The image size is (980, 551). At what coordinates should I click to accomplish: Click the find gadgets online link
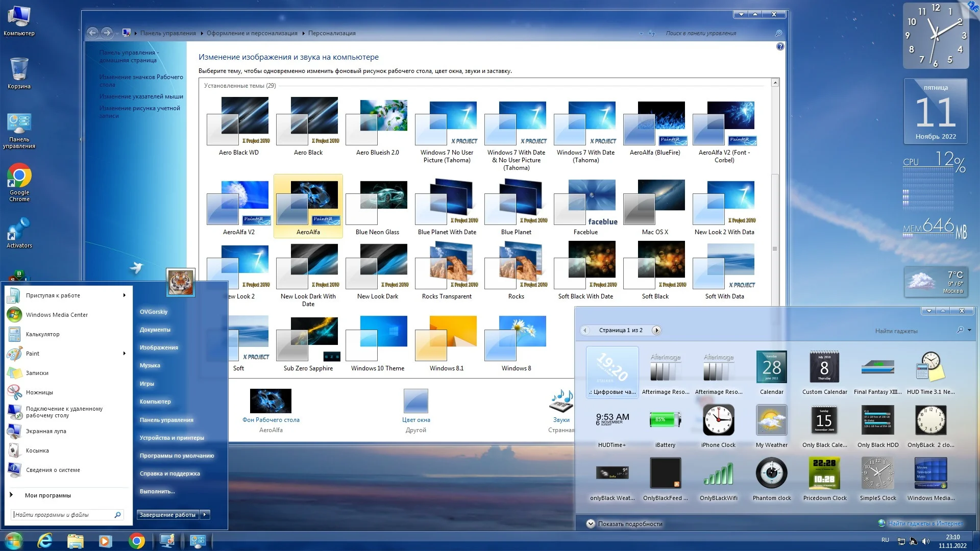(925, 523)
